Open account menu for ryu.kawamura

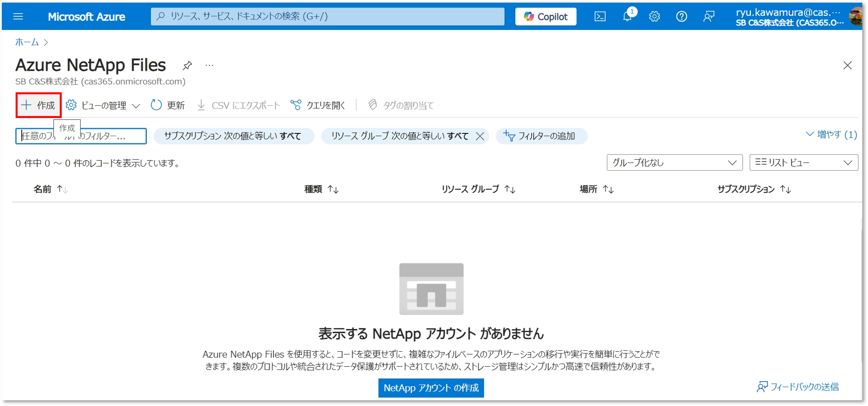(x=789, y=17)
